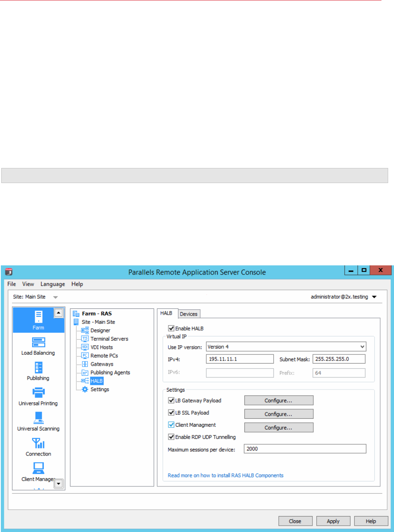Click the VDI Hosts icon
This screenshot has height=532, width=394.
pyautogui.click(x=85, y=347)
